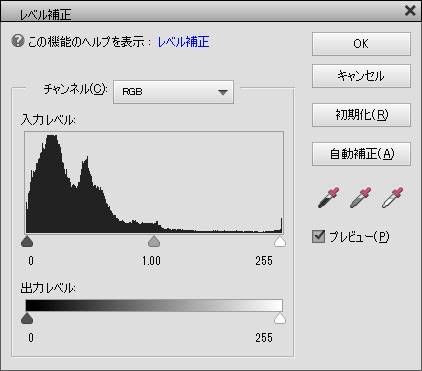Open the チャンネル RGB dropdown
This screenshot has height=371, width=422.
point(173,92)
